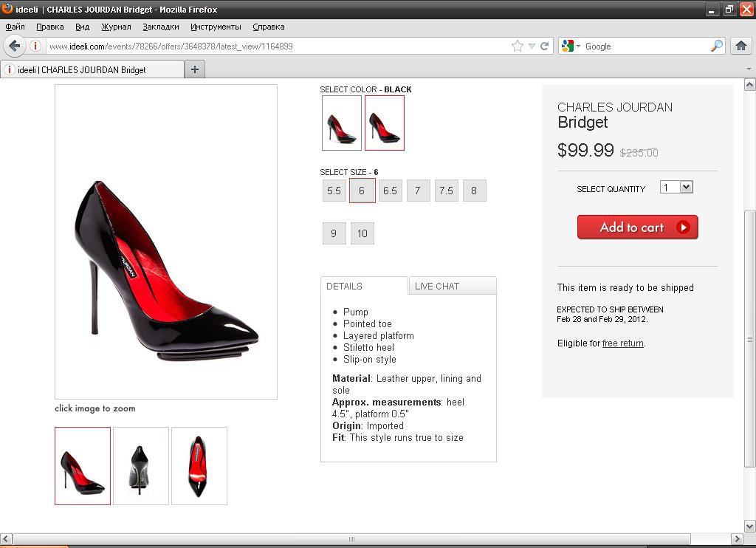Restore down the Firefox window
The height and width of the screenshot is (548, 756).
coord(729,9)
